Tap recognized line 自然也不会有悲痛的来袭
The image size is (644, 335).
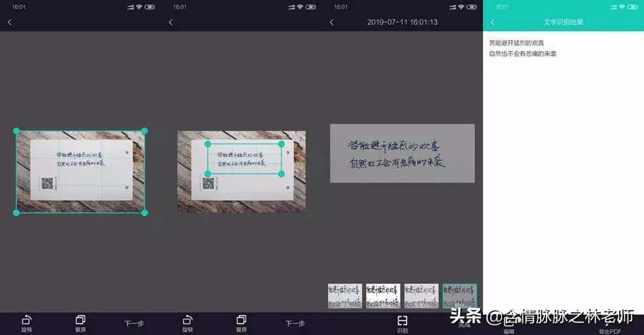tap(523, 54)
